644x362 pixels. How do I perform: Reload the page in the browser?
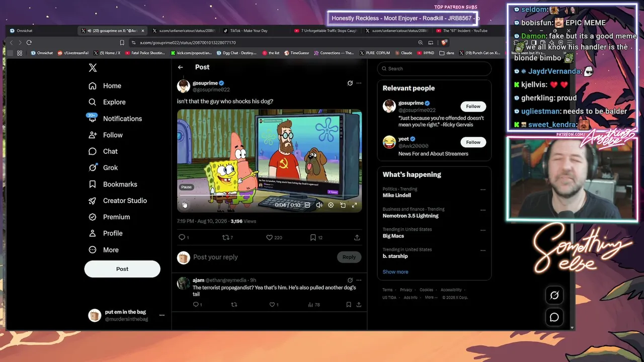click(x=29, y=43)
